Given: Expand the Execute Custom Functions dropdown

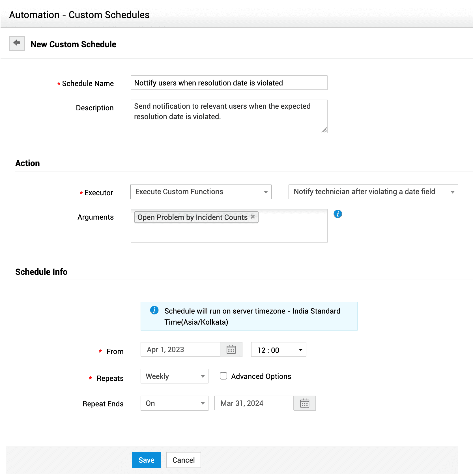Looking at the screenshot, I should pos(201,192).
